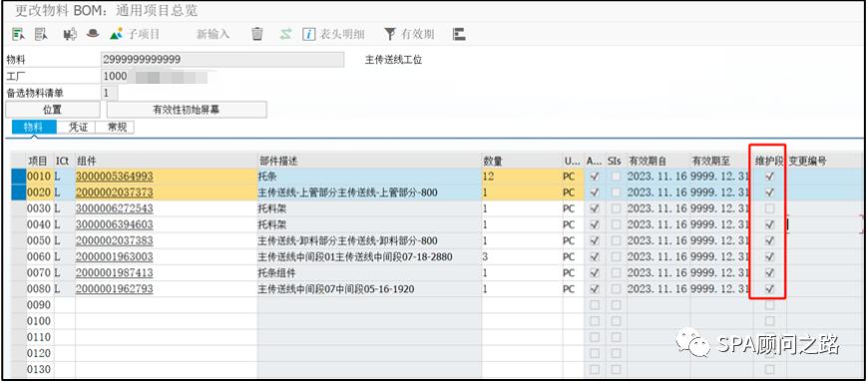This screenshot has height=383, width=868.
Task: Click quantity cell 12 for item 0010
Action: point(522,177)
